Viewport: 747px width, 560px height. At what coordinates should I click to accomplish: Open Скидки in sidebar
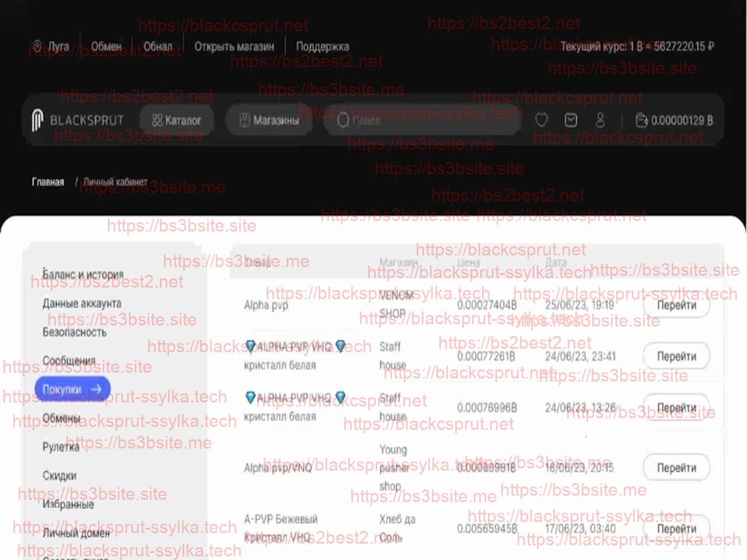(59, 475)
